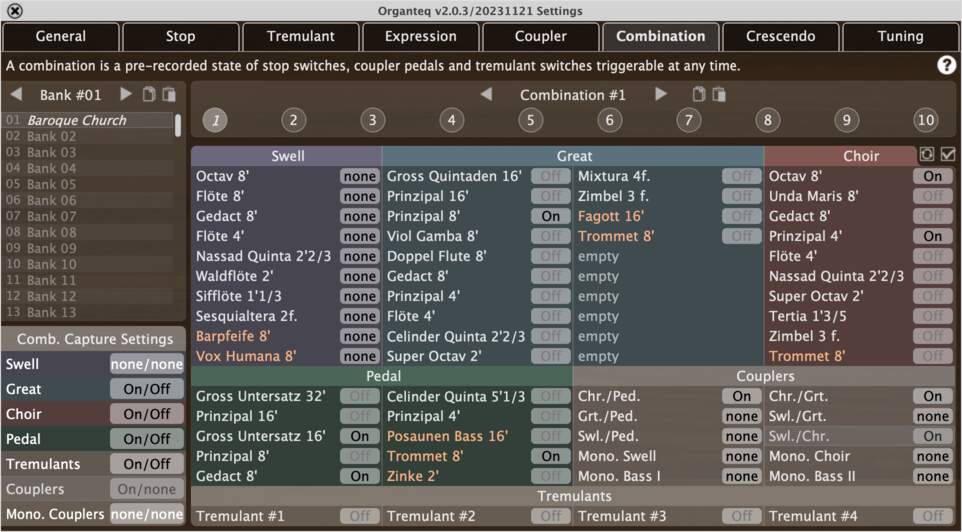Close the Settings window
962x532 pixels.
click(16, 10)
